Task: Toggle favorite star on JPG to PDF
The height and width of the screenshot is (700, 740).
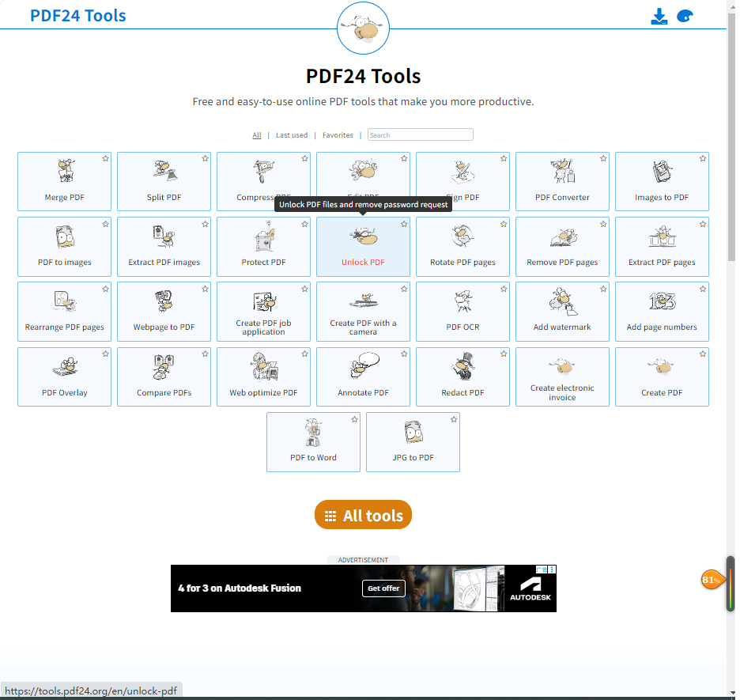Action: pyautogui.click(x=454, y=419)
